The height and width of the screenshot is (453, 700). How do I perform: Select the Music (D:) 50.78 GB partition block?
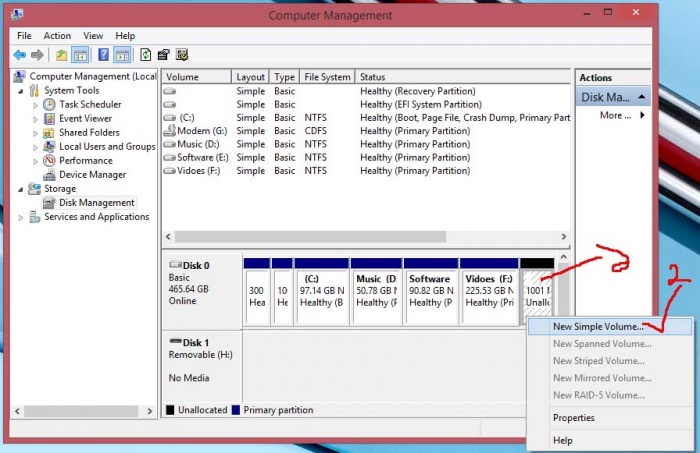tap(376, 291)
